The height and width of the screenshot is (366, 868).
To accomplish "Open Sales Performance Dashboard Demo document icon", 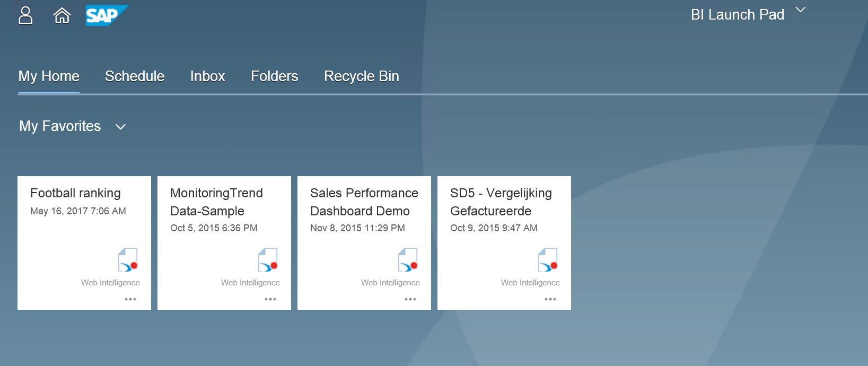I will pos(408,260).
